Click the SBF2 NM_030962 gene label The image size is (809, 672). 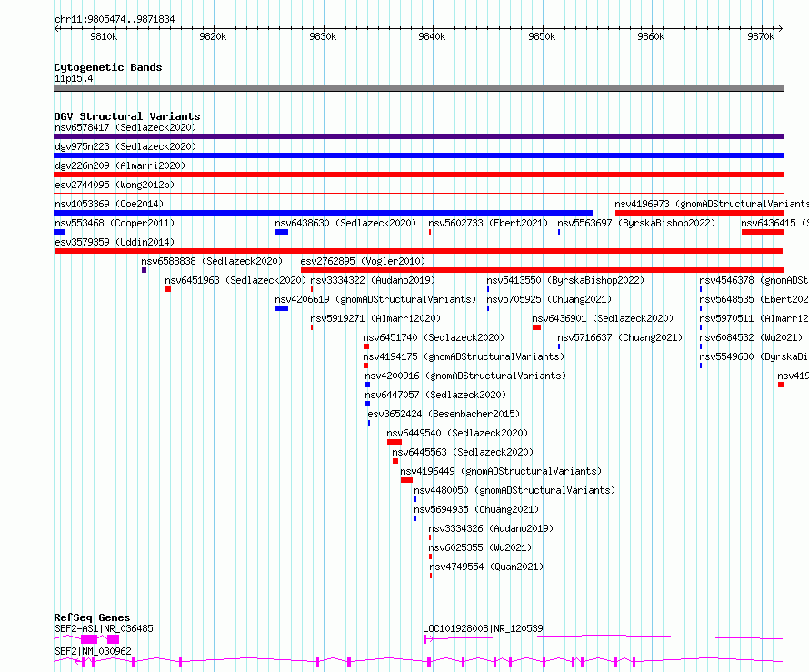93,651
